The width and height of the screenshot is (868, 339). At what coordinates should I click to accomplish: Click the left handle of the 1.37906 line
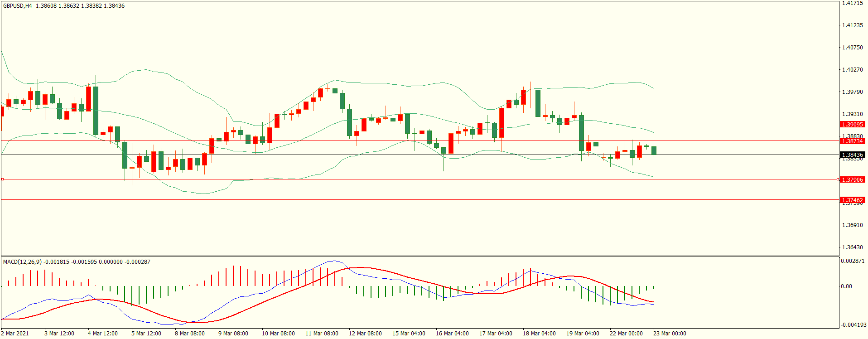click(x=2, y=179)
